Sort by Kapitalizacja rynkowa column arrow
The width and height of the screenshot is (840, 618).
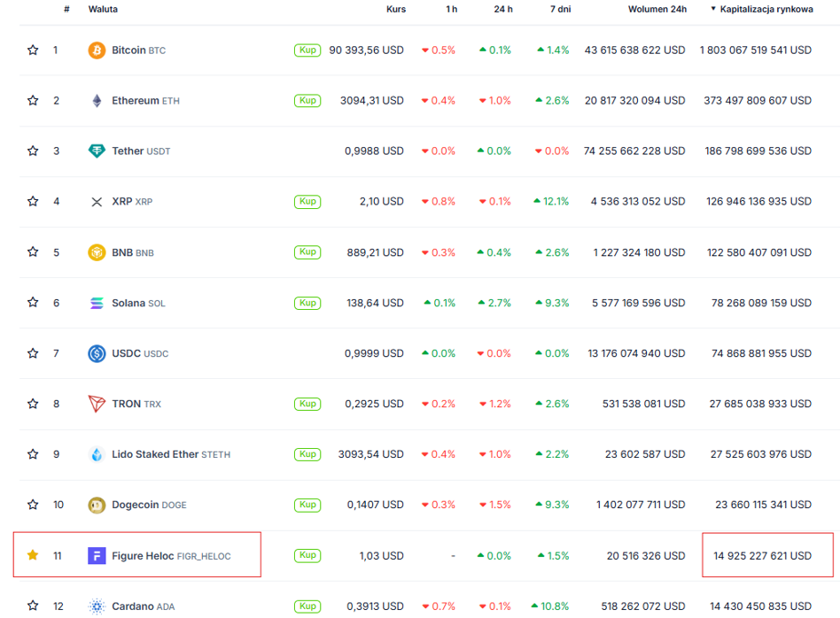tap(713, 9)
